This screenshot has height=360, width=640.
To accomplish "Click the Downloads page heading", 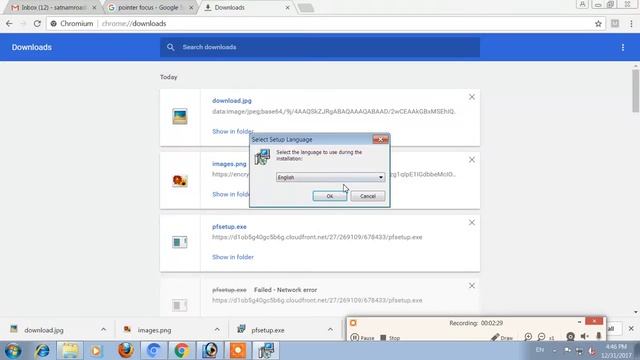I will tap(31, 47).
